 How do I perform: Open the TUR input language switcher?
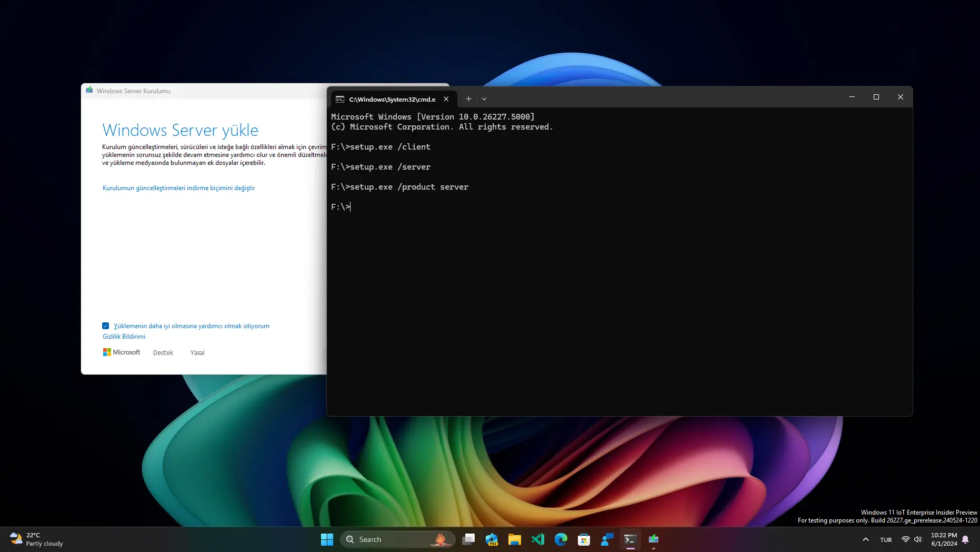click(886, 540)
